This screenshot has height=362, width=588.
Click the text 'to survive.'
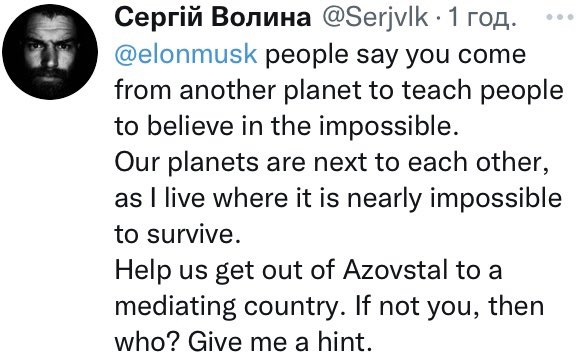click(x=177, y=234)
